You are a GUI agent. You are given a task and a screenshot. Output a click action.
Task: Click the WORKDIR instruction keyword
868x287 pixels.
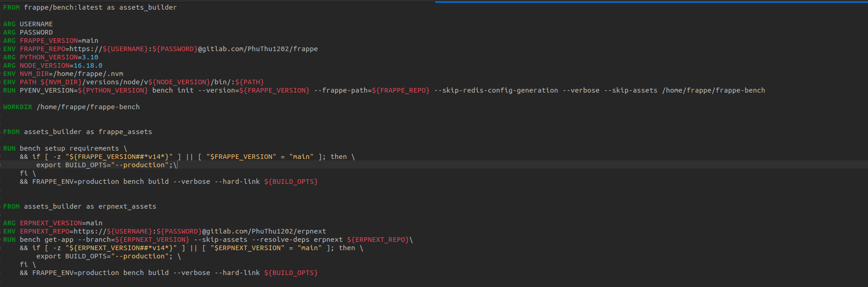[x=17, y=107]
